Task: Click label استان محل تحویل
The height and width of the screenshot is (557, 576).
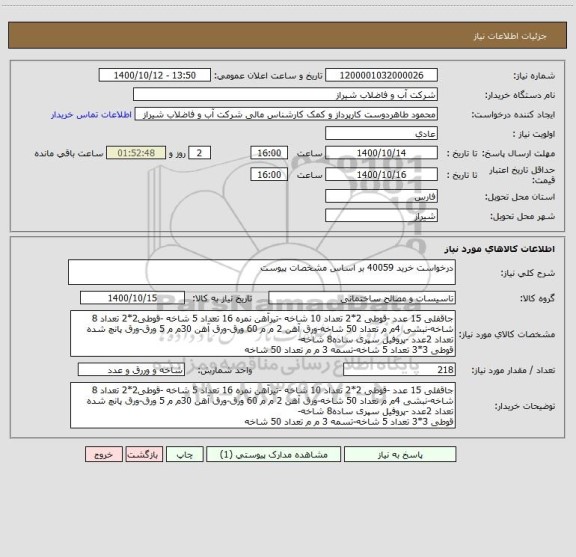Action: [520, 197]
